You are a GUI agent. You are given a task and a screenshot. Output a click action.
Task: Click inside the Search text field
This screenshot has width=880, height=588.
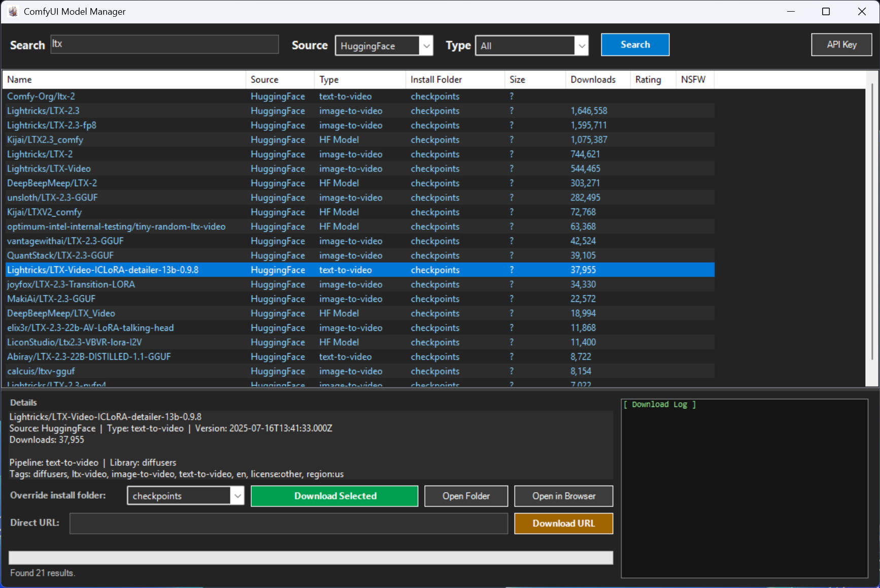coord(163,44)
